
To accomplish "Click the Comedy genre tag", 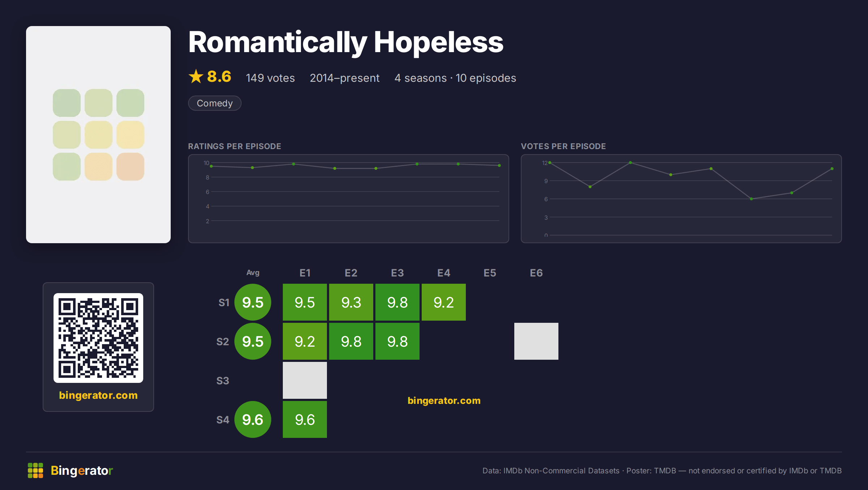I will click(215, 103).
